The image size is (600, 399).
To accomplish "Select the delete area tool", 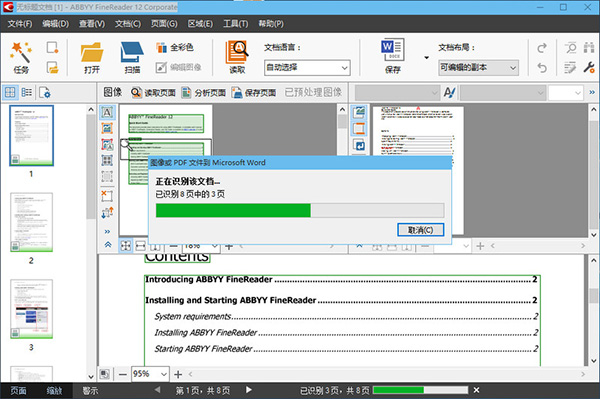I will [107, 196].
